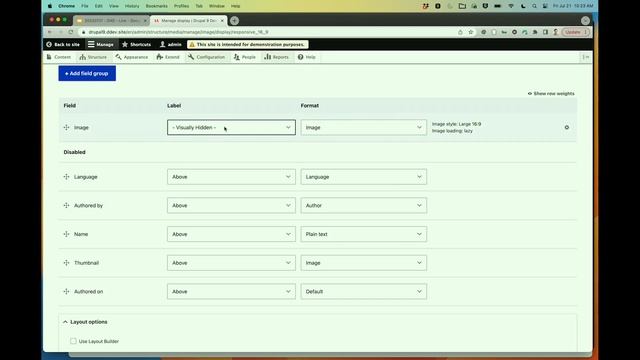Go to Structure admin menu
Image resolution: width=640 pixels, height=360 pixels.
point(93,57)
